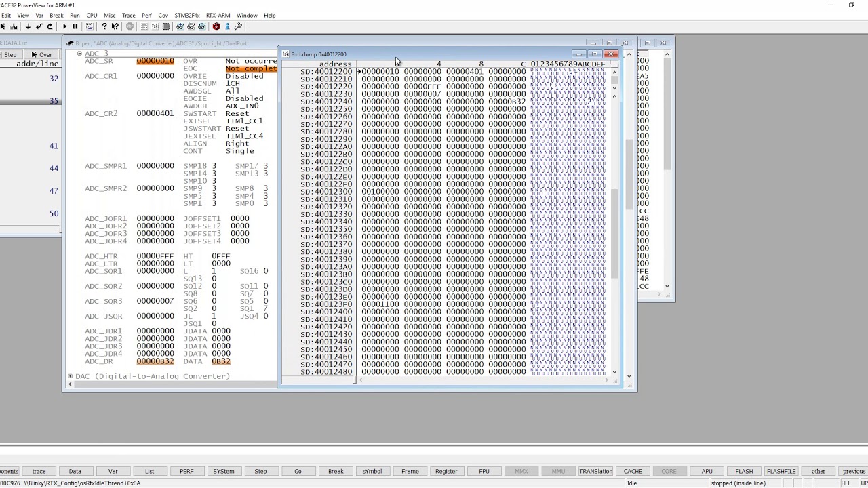Click the PERF button in bottom bar
The image size is (868, 488).
[186, 472]
